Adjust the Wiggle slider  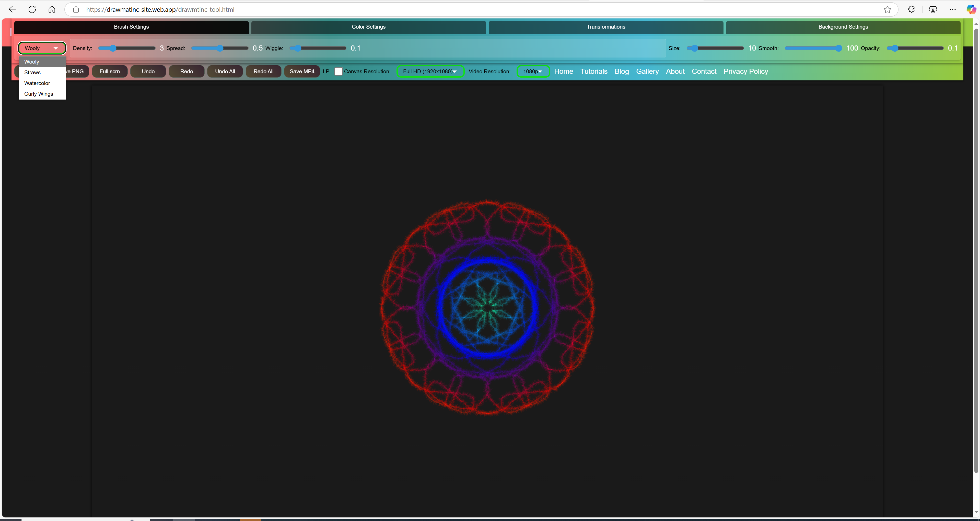[x=318, y=48]
